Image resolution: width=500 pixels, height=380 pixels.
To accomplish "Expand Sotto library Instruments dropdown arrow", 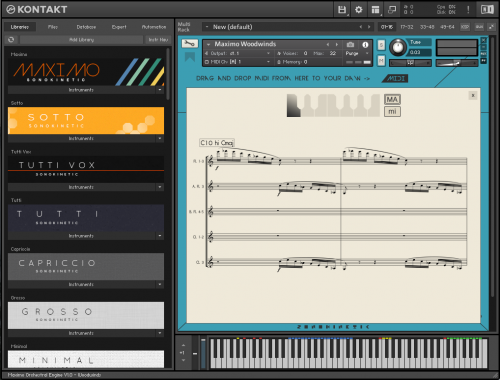I will 160,138.
